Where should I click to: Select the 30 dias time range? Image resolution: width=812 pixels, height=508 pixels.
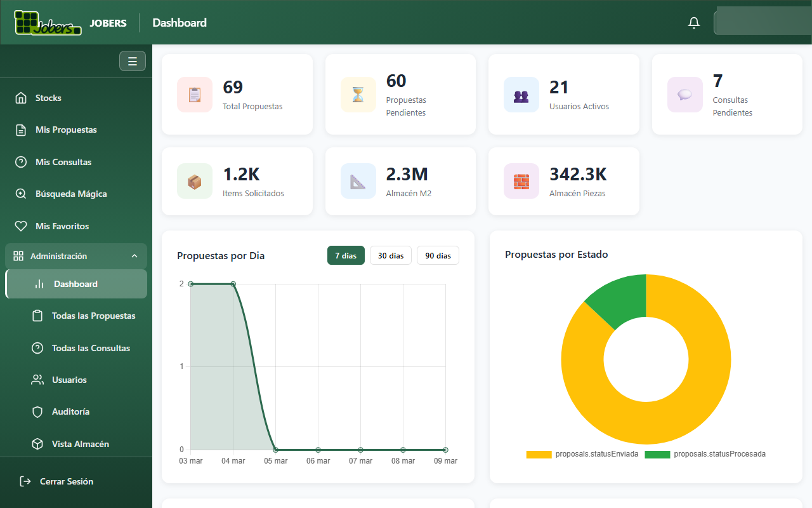[x=390, y=255]
